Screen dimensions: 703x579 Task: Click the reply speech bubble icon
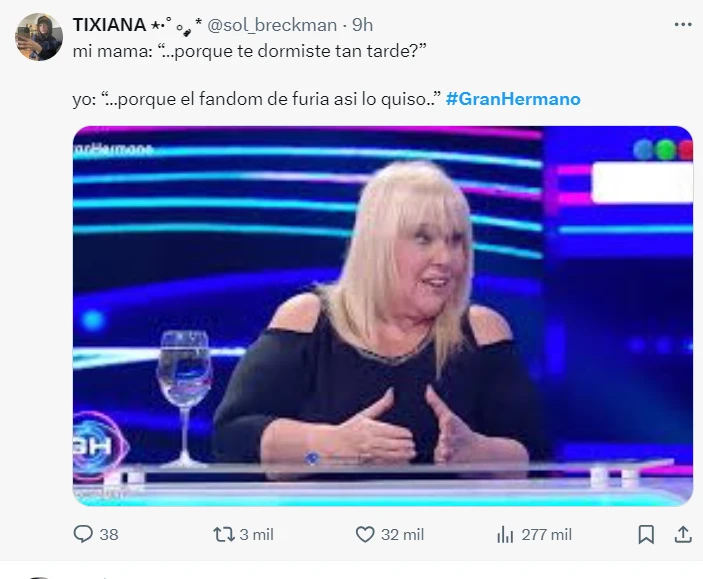point(83,534)
